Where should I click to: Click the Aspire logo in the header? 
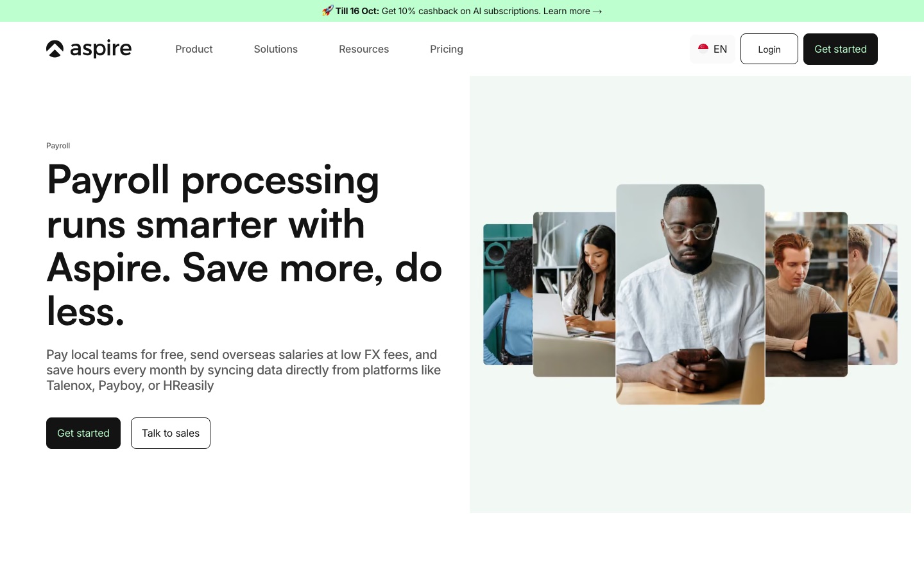click(89, 49)
